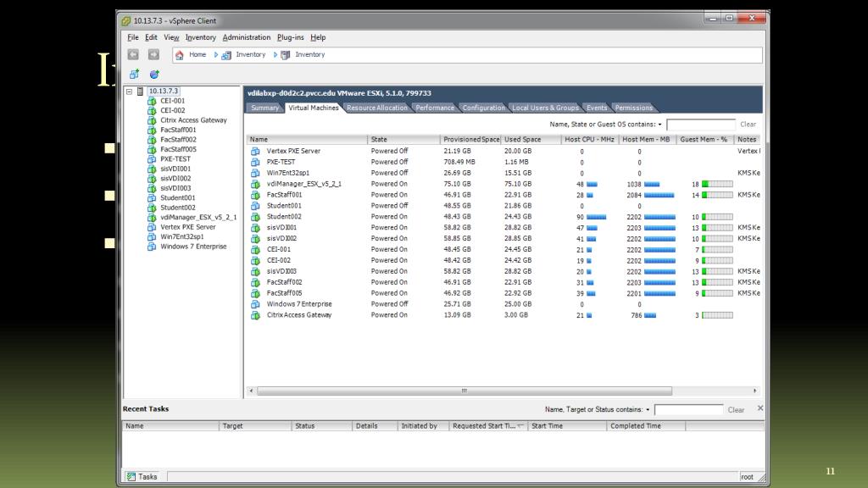Expand the first breadcrumb arrow after Home
This screenshot has height=488, width=868.
coord(216,55)
